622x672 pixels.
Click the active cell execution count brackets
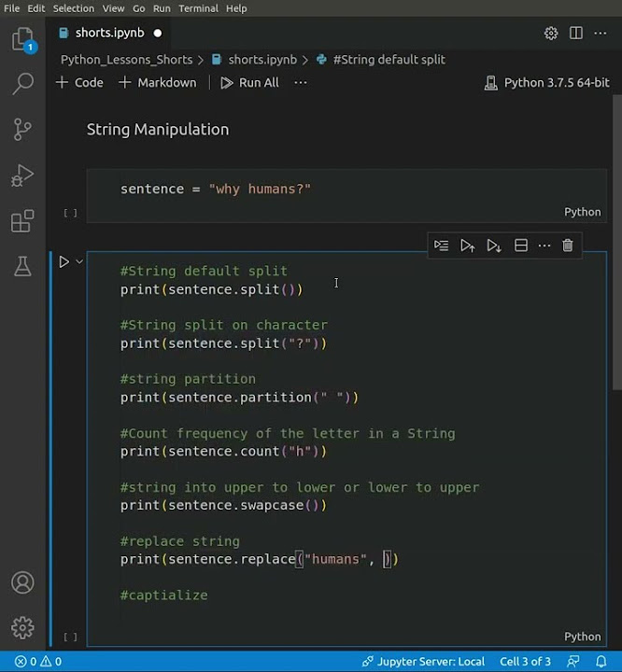point(71,637)
